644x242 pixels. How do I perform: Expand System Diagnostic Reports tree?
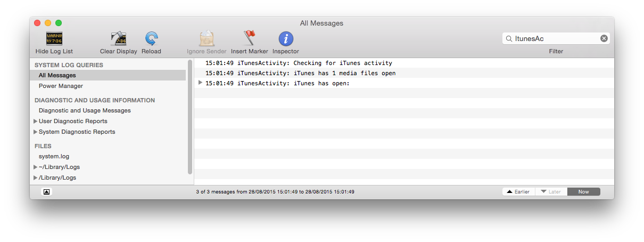pos(36,132)
